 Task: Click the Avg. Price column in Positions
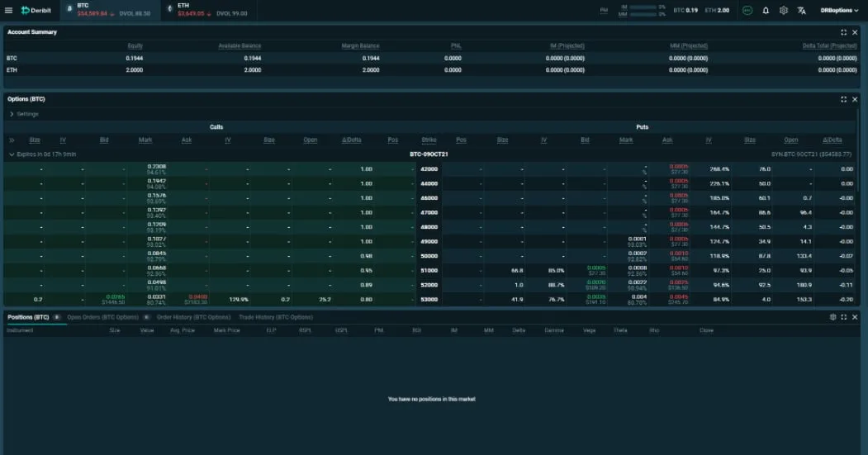pyautogui.click(x=183, y=330)
